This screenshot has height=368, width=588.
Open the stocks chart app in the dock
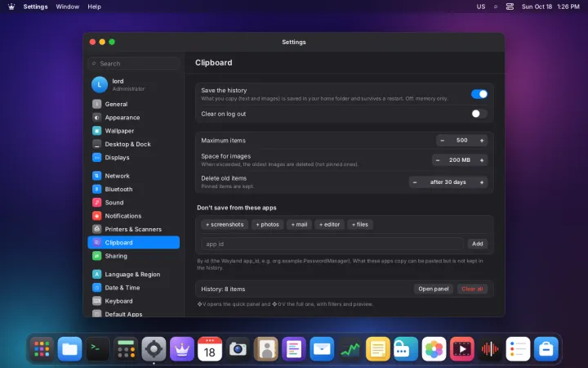click(x=350, y=349)
